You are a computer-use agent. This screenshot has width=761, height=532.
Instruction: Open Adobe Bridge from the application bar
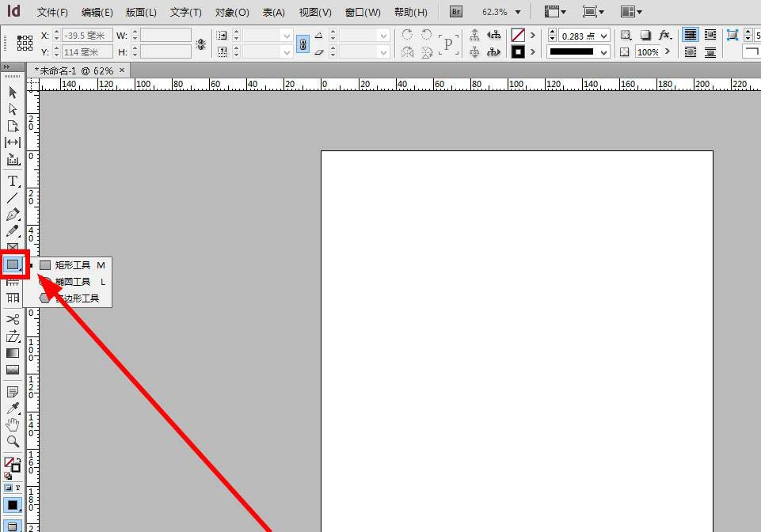455,11
